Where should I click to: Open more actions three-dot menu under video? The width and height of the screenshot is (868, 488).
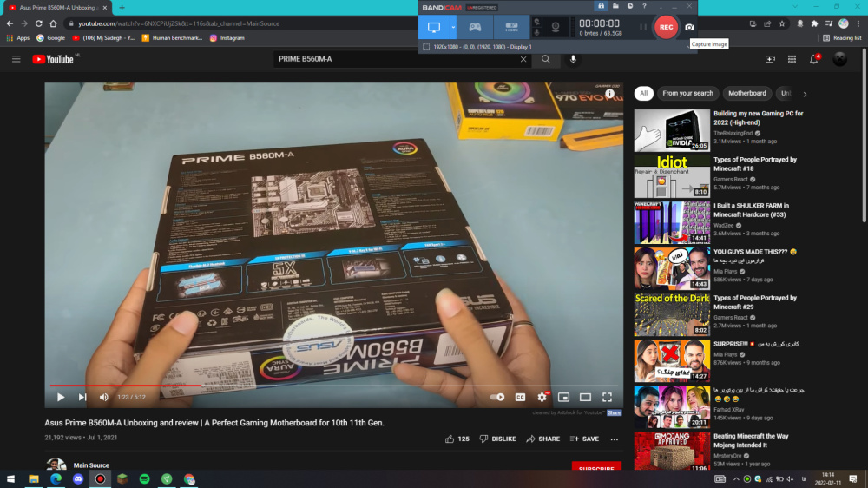tap(615, 439)
